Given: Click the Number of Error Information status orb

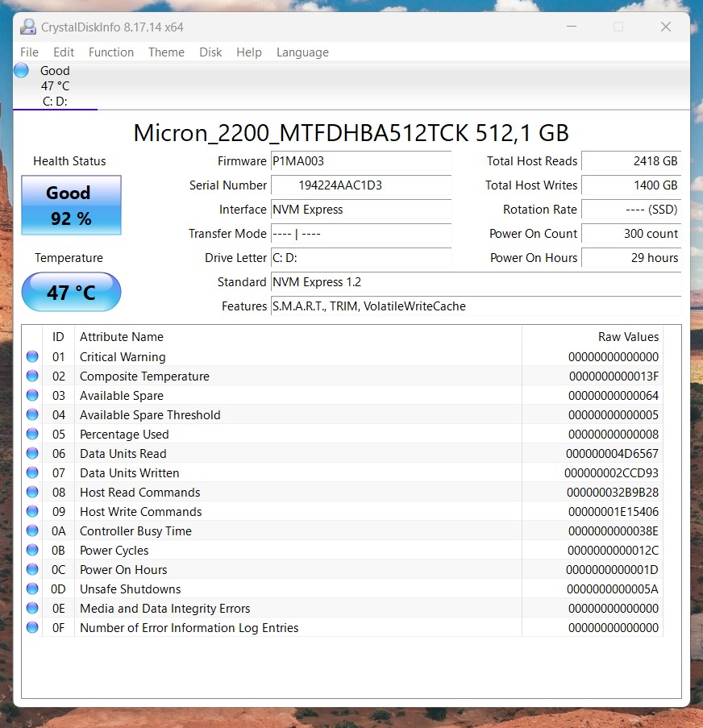Looking at the screenshot, I should [32, 628].
